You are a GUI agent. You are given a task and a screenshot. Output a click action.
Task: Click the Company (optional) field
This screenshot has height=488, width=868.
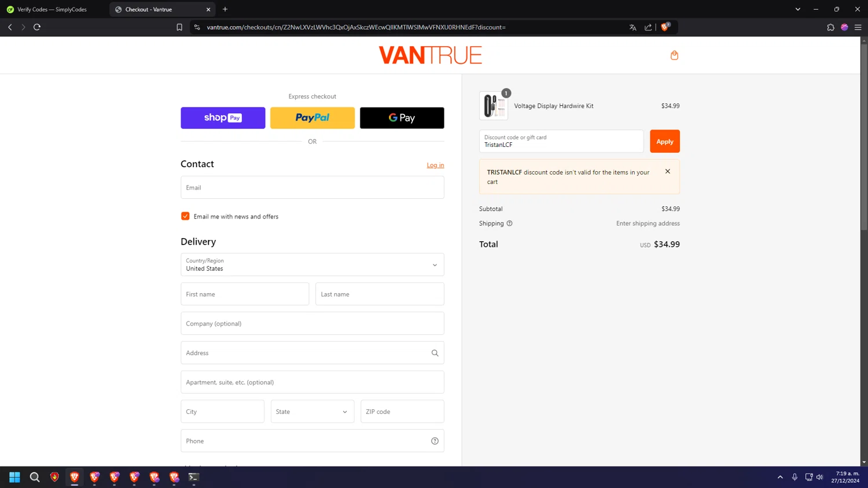tap(312, 323)
